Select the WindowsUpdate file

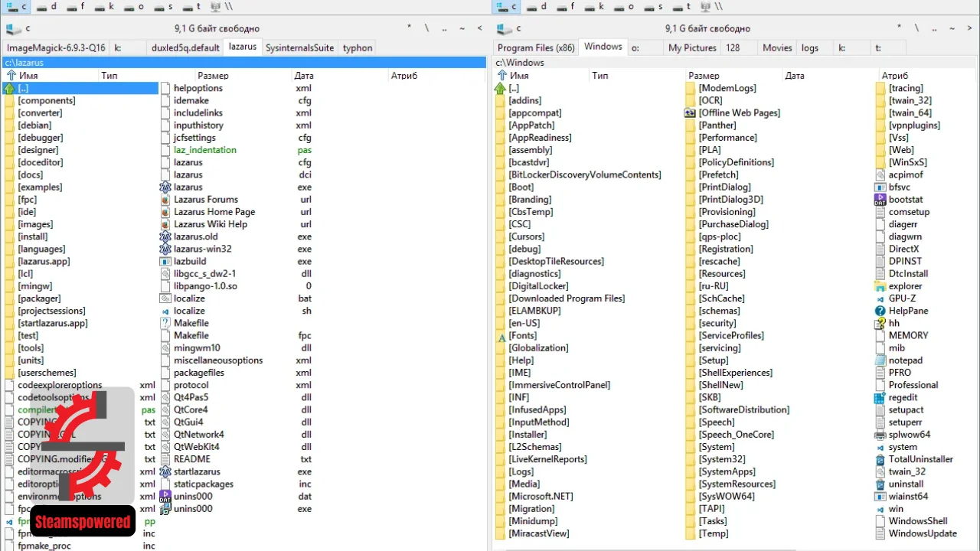(923, 533)
